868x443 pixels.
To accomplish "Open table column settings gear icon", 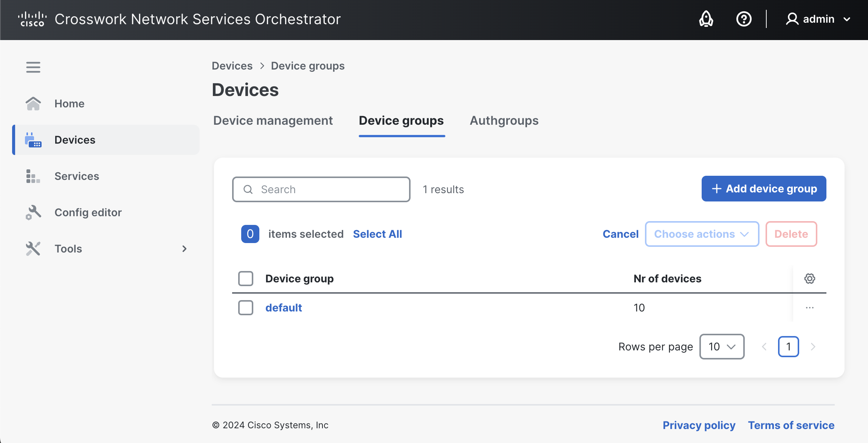I will pyautogui.click(x=809, y=279).
